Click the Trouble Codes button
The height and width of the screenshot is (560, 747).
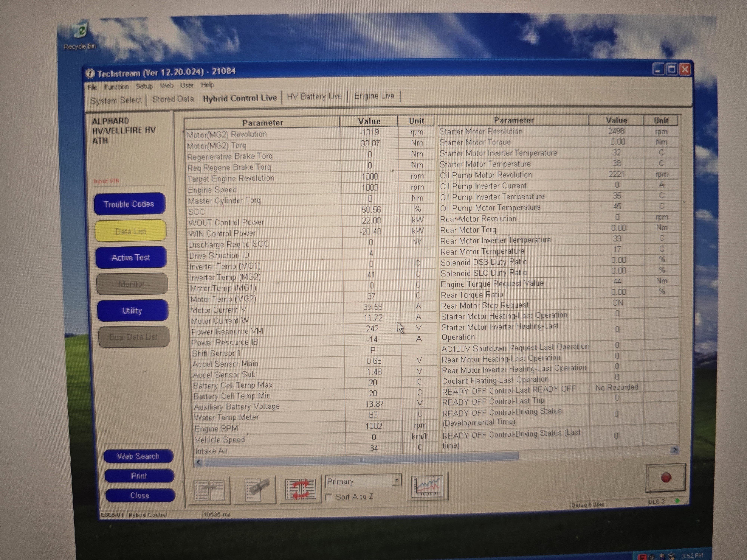pos(129,204)
